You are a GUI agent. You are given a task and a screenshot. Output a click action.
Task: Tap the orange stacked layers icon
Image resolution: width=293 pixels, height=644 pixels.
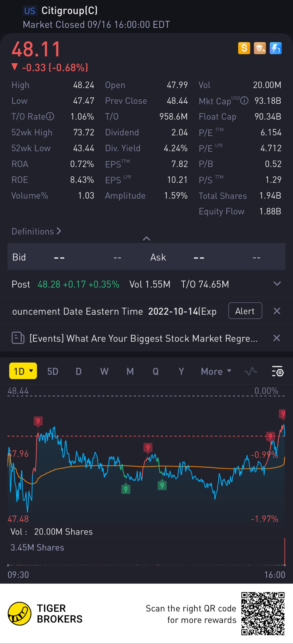[x=260, y=48]
